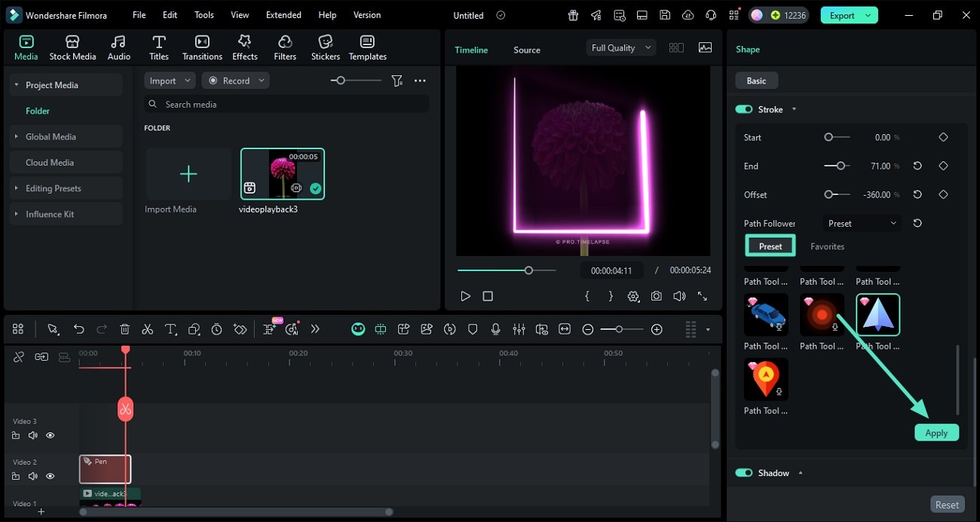Delete selected clip with trash icon
The height and width of the screenshot is (522, 980).
click(125, 329)
